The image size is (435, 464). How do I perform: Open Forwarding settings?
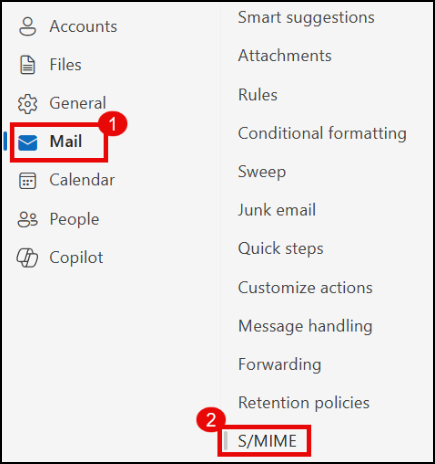[279, 365]
